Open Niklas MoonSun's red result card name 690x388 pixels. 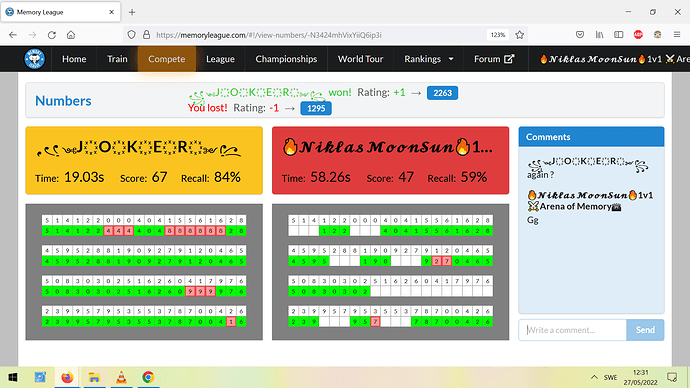click(x=387, y=147)
